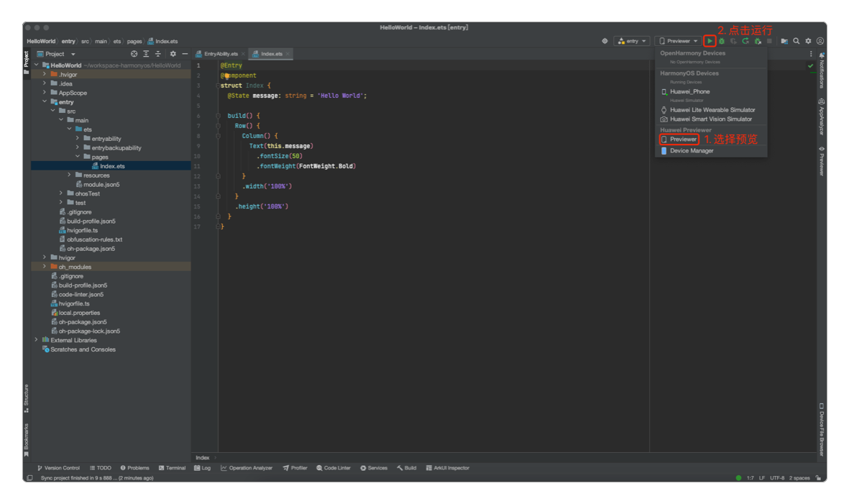Click the Search magnifier icon in toolbar
The height and width of the screenshot is (504, 849).
[797, 41]
